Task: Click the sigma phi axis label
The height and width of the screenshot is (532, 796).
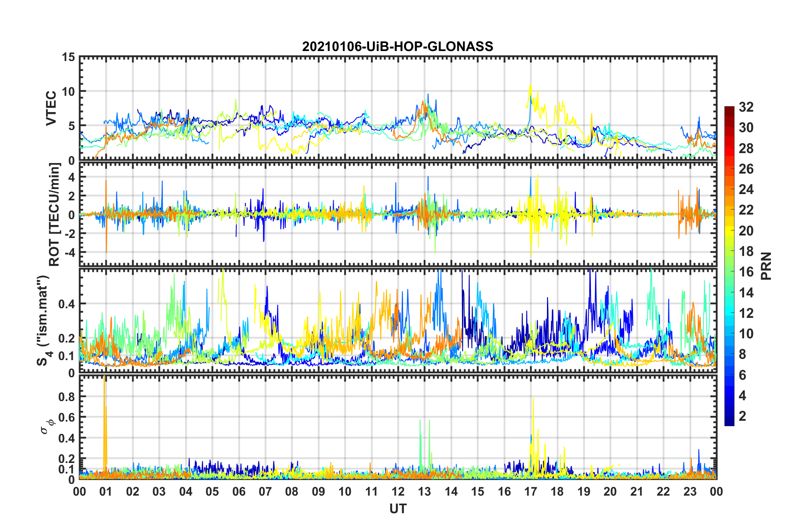Action: coord(47,427)
